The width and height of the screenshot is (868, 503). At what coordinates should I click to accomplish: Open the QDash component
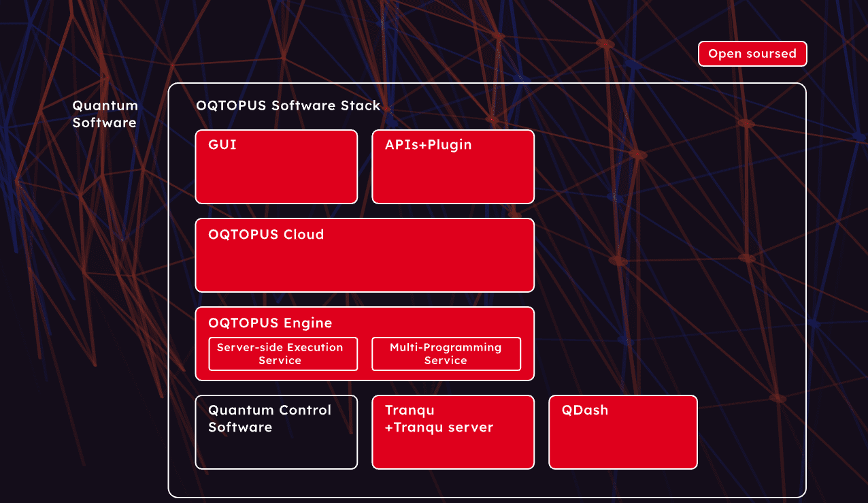pyautogui.click(x=622, y=432)
